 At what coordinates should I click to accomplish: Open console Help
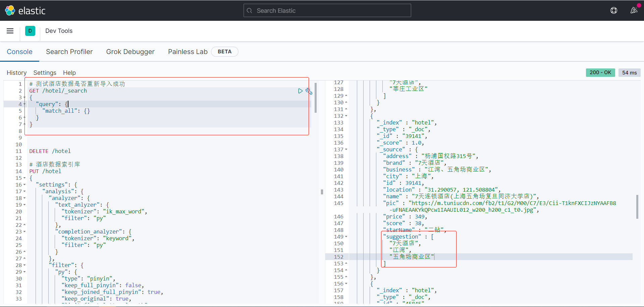pos(69,73)
